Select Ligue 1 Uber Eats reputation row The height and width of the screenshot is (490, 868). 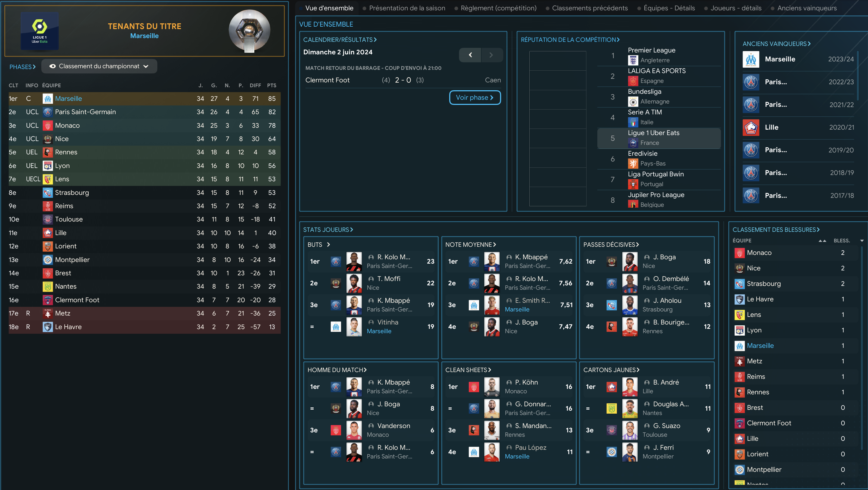click(659, 138)
